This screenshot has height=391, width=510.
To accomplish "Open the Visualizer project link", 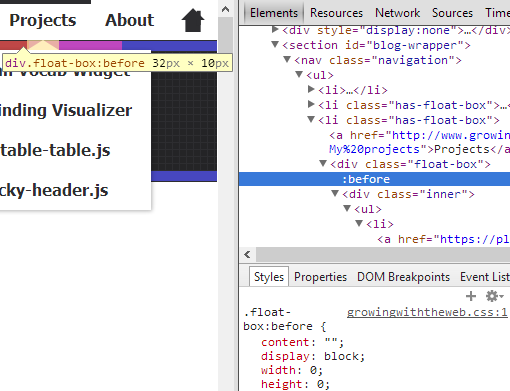I will pos(66,111).
